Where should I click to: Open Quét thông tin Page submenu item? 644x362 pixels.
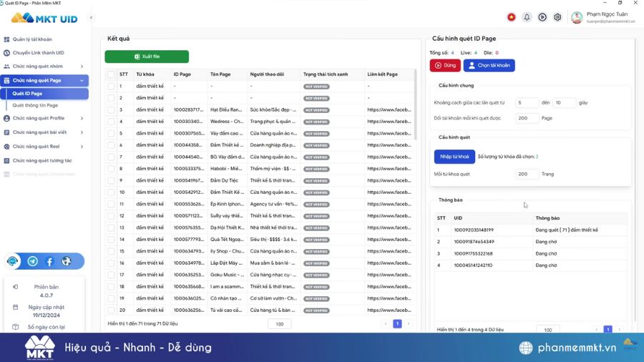(35, 105)
